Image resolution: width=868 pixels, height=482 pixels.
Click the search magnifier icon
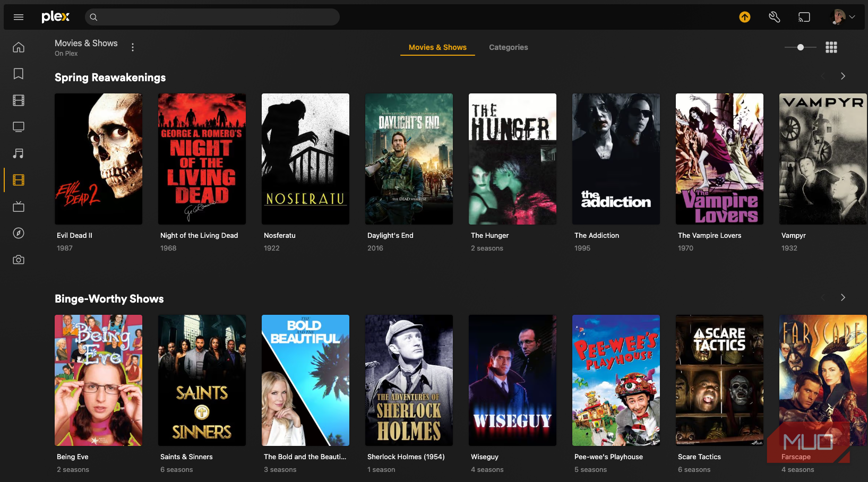pos(93,17)
